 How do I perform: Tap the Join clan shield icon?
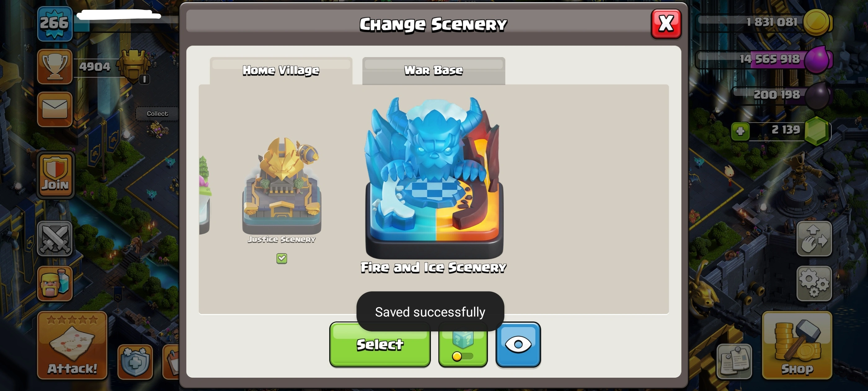click(x=55, y=175)
